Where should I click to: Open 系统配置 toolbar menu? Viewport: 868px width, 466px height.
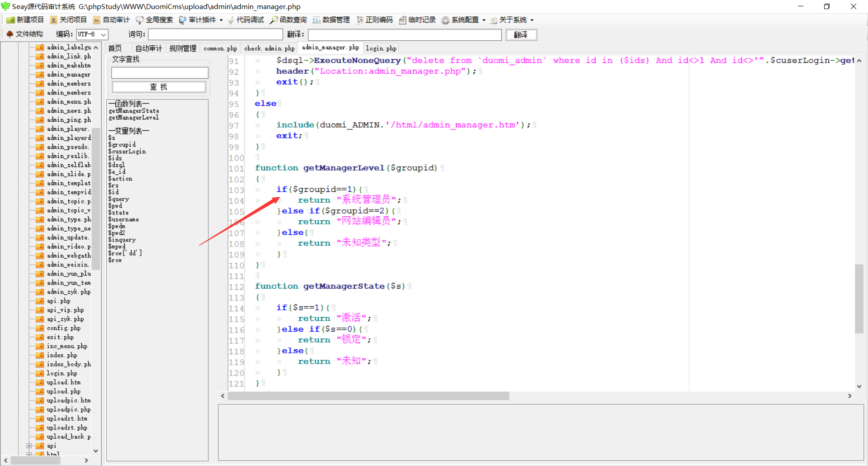tap(463, 20)
